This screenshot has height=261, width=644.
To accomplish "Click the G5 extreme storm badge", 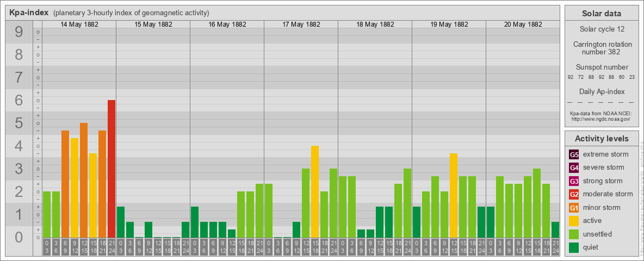I will pos(574,154).
